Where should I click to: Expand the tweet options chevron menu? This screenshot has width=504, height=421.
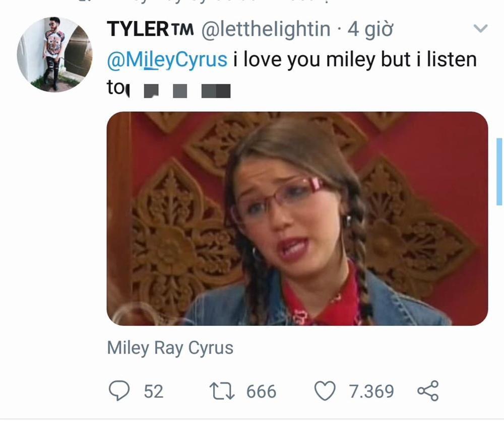(481, 29)
